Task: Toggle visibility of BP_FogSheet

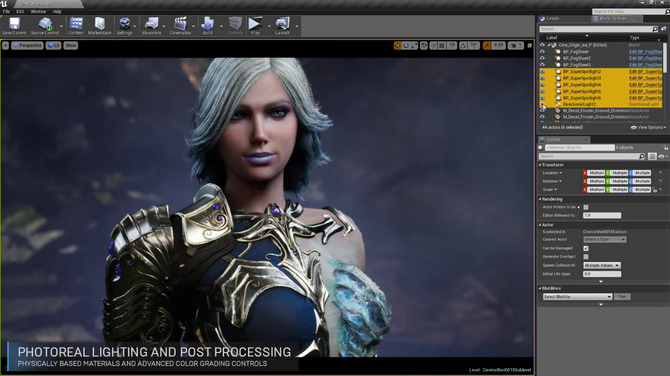Action: click(x=542, y=52)
